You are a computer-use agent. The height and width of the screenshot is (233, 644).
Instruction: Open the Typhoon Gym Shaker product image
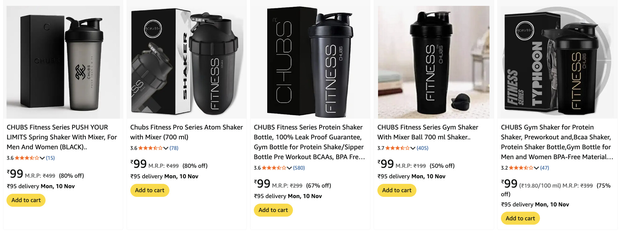pos(557,62)
